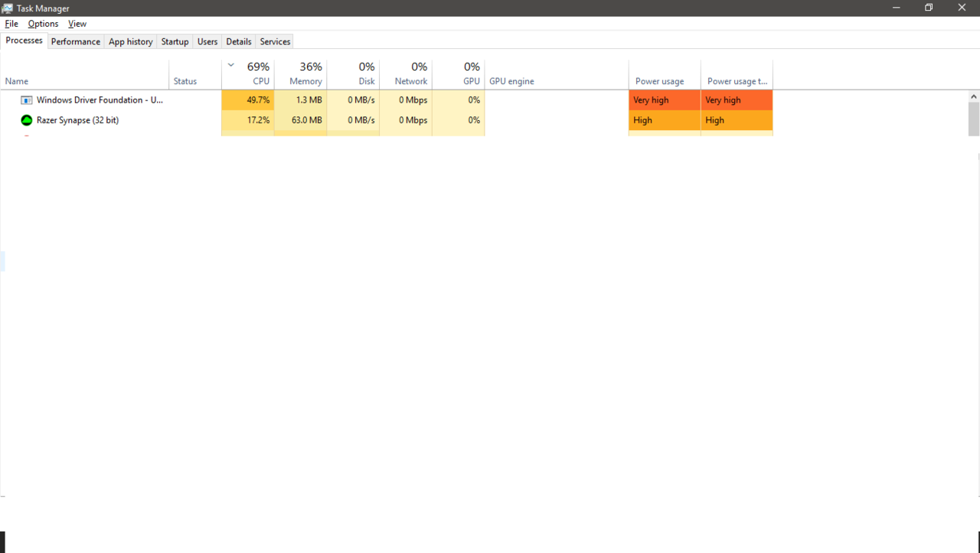Sort by the Status column header

coord(195,74)
